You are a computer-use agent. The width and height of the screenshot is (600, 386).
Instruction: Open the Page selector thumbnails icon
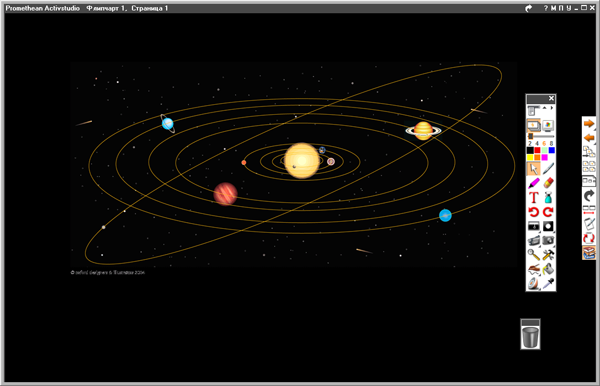(589, 166)
